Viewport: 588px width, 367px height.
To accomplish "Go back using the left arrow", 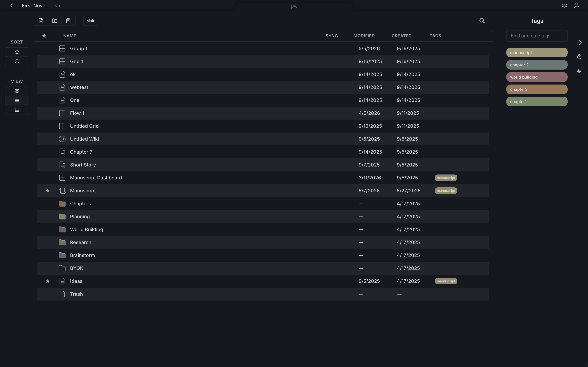I will pos(11,5).
